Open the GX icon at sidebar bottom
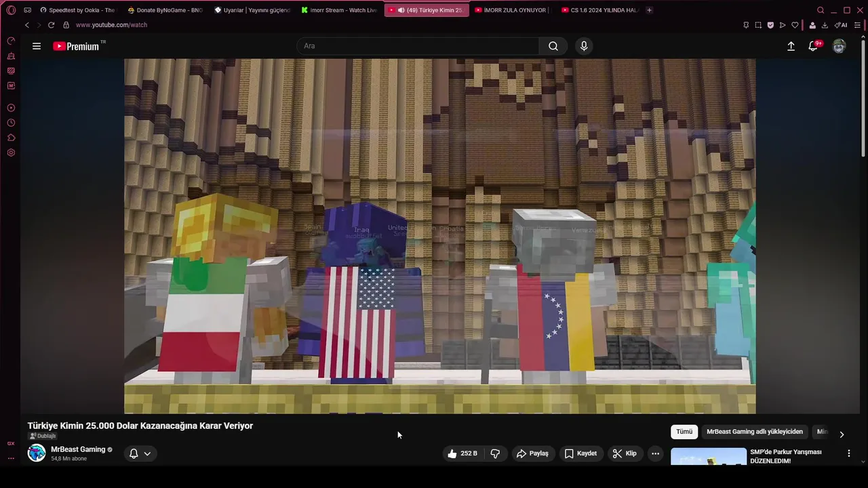This screenshot has height=488, width=868. tap(11, 443)
